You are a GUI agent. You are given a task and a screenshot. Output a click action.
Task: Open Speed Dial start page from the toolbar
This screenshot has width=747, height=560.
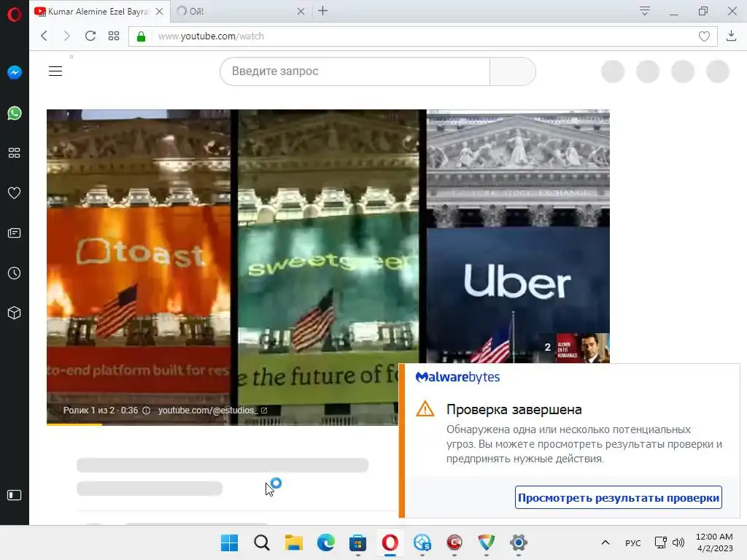(x=113, y=36)
